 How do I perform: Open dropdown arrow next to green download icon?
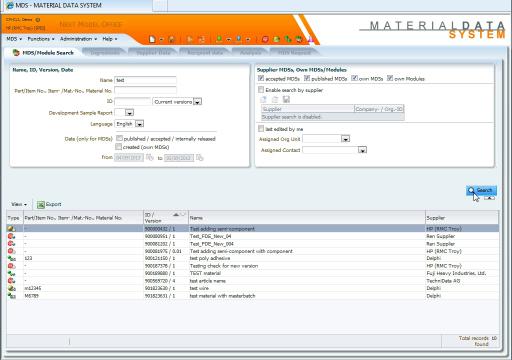229,40
